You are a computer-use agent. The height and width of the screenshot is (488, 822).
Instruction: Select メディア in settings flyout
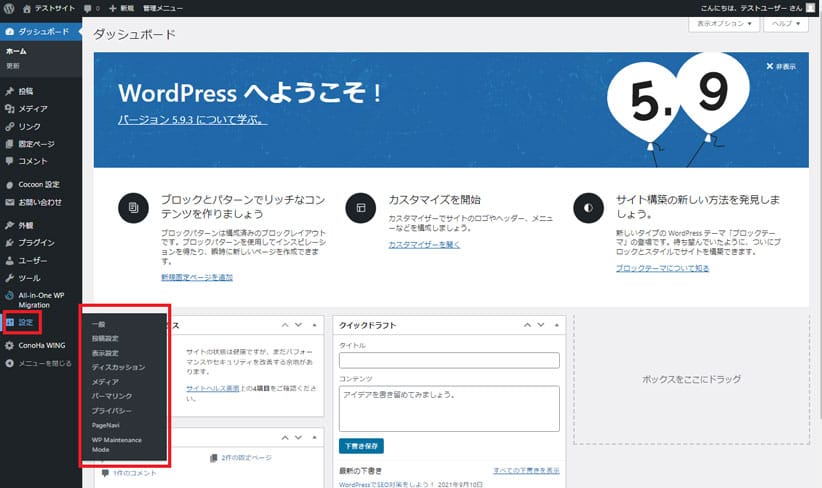pyautogui.click(x=105, y=382)
